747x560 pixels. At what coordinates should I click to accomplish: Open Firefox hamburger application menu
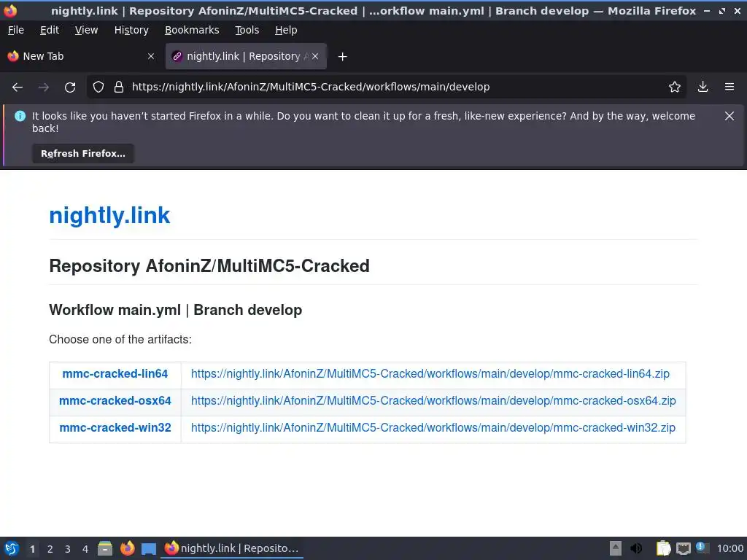click(x=729, y=87)
